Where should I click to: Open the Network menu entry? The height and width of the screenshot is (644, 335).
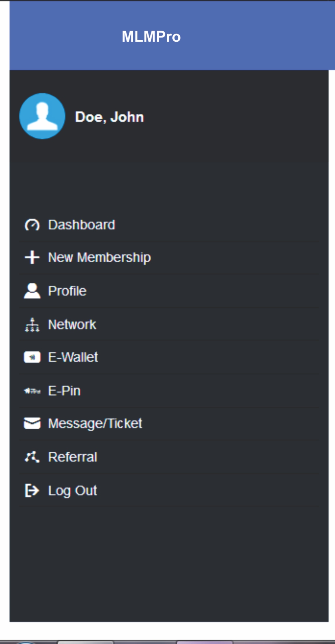72,325
